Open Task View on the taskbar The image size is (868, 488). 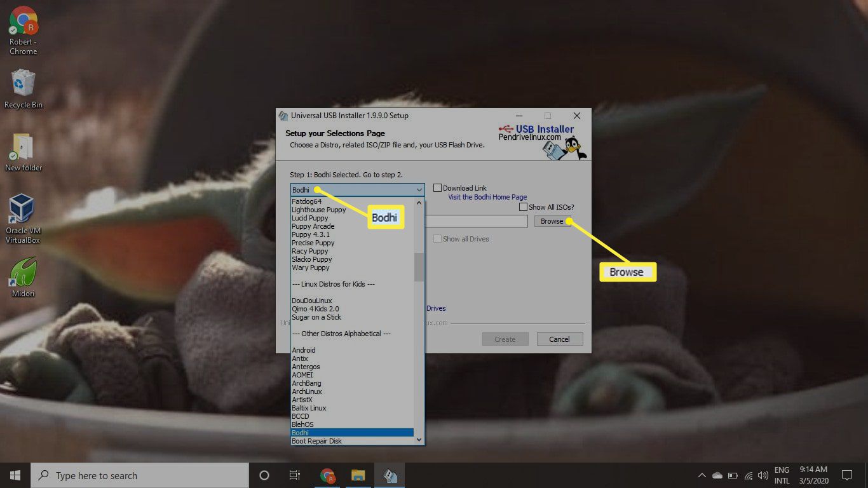click(295, 475)
